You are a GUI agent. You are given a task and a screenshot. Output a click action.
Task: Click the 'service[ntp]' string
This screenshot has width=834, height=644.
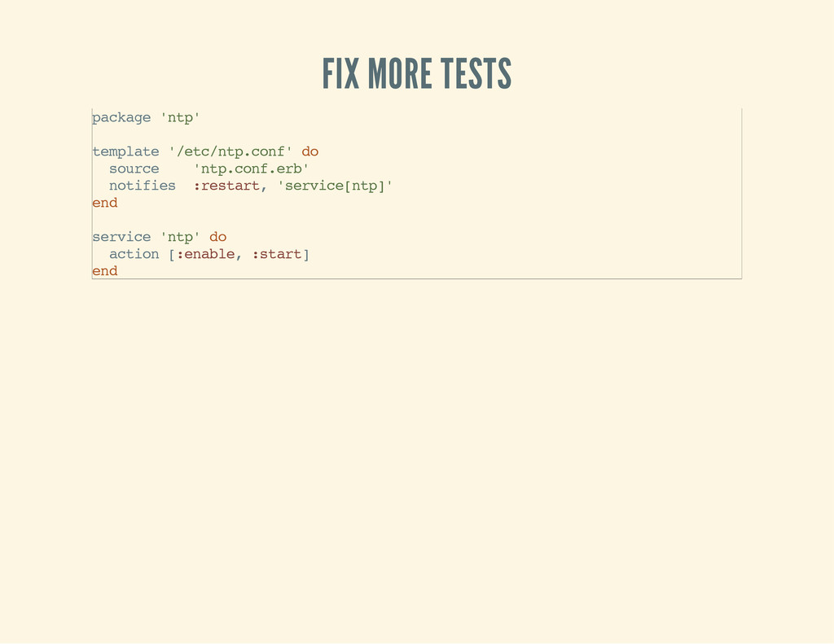335,186
